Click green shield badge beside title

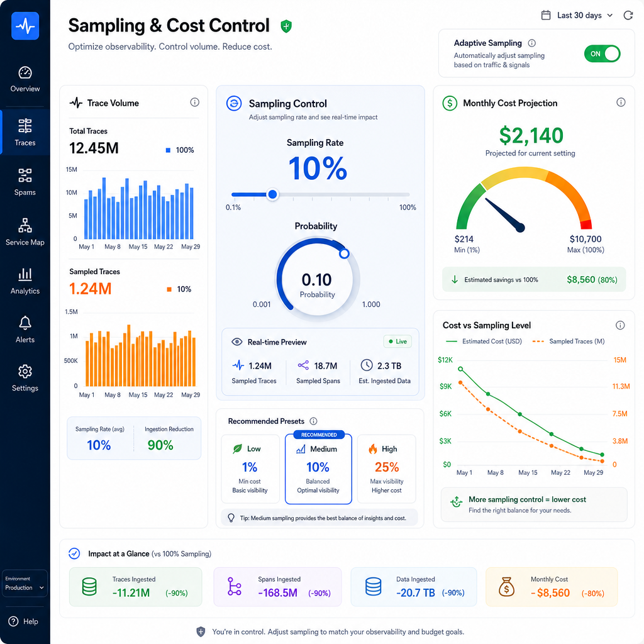[x=286, y=26]
